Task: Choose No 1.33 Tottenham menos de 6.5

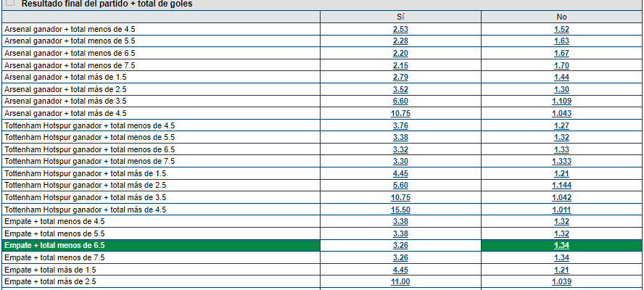Action: click(x=561, y=149)
